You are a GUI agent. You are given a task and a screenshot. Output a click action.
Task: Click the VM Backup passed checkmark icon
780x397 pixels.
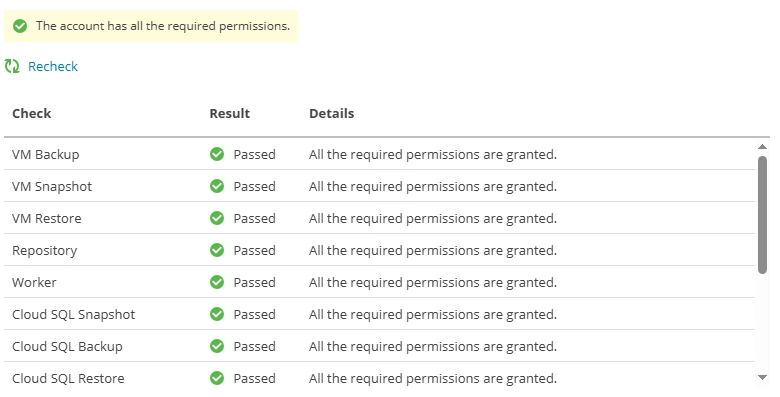(x=217, y=154)
